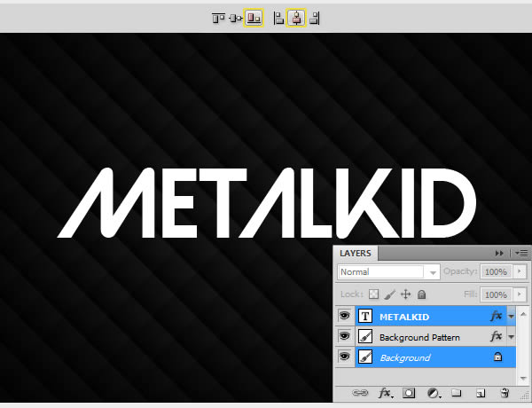The image size is (532, 408).
Task: Expand METALKID layer effects arrow
Action: click(511, 317)
